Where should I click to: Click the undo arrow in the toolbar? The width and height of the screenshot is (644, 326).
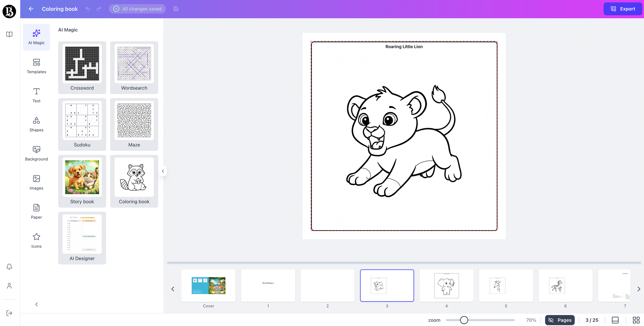tap(88, 9)
